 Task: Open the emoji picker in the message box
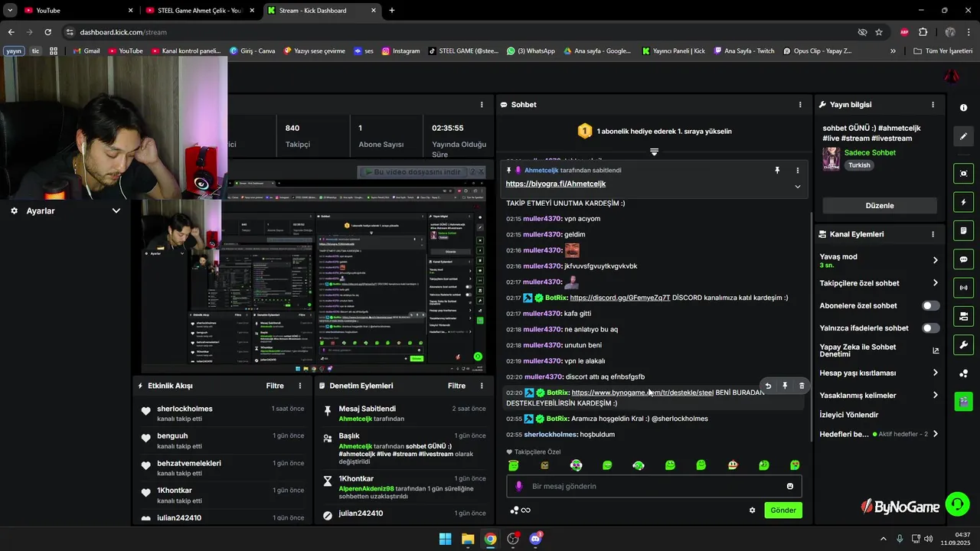pyautogui.click(x=790, y=486)
